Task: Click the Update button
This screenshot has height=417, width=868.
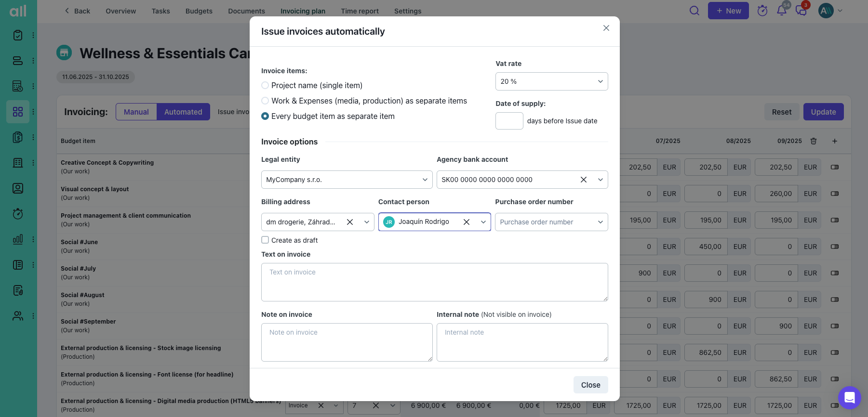Action: 823,112
